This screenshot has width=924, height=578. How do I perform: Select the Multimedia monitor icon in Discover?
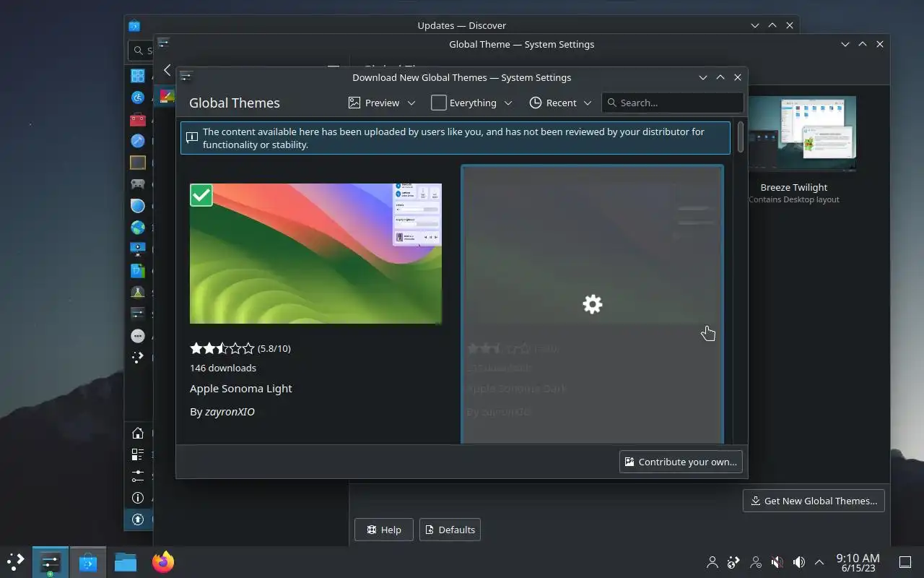[x=138, y=249]
